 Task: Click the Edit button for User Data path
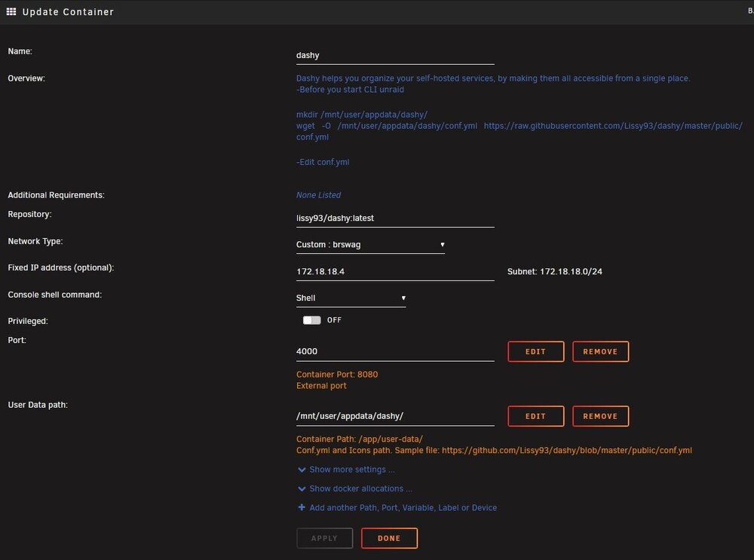point(535,416)
